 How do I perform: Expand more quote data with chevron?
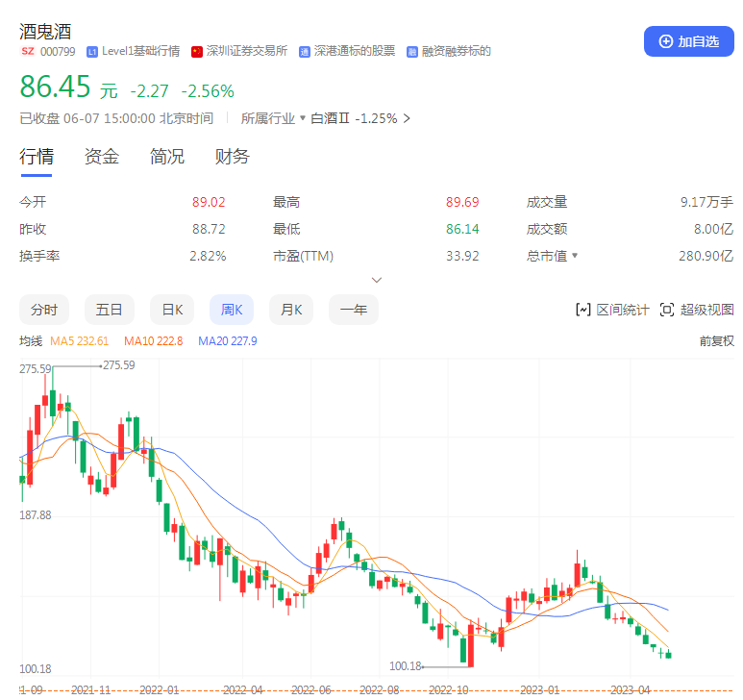377,280
